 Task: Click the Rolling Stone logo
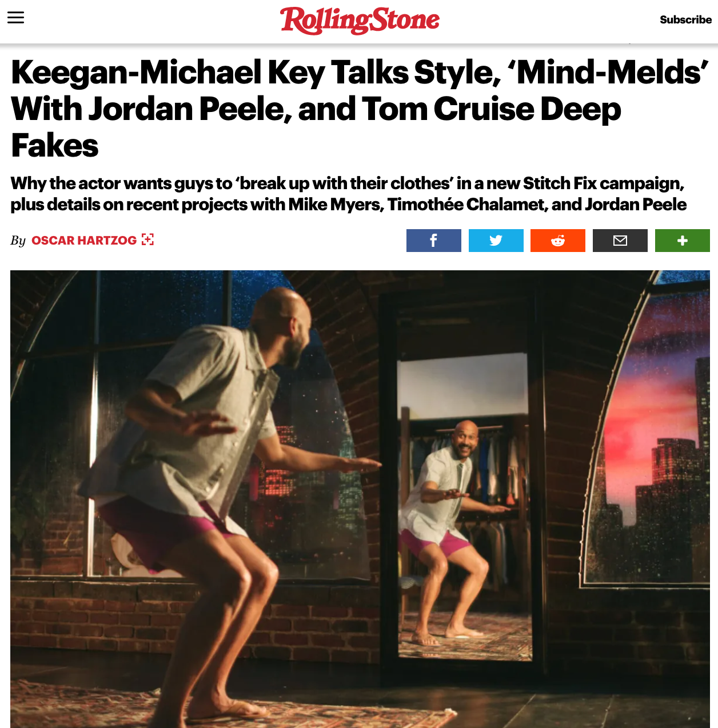(360, 21)
